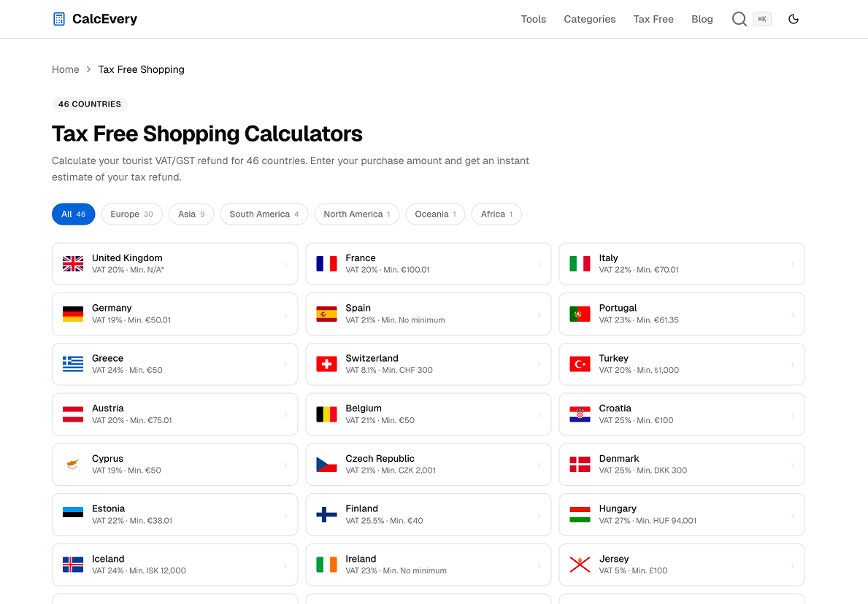
Task: Open the search magnifier icon
Action: point(740,19)
